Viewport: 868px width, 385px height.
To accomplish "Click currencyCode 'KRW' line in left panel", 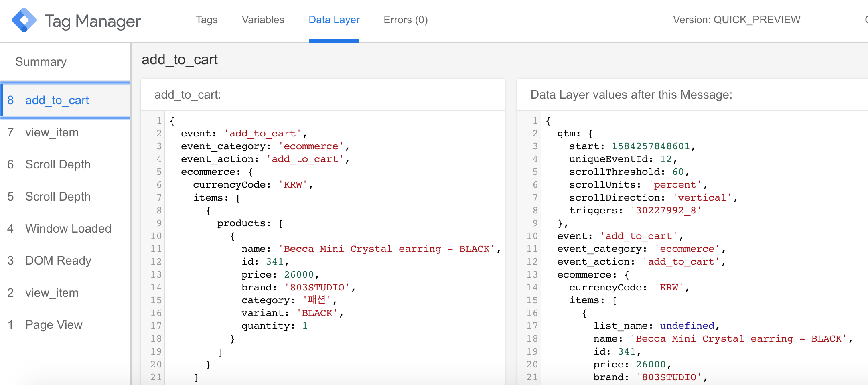I will 253,185.
